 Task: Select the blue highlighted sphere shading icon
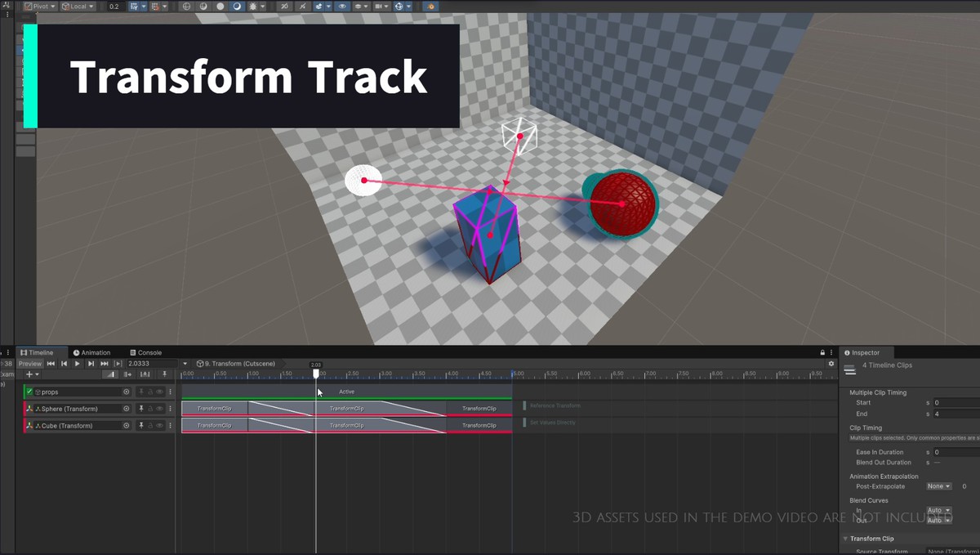coord(237,7)
